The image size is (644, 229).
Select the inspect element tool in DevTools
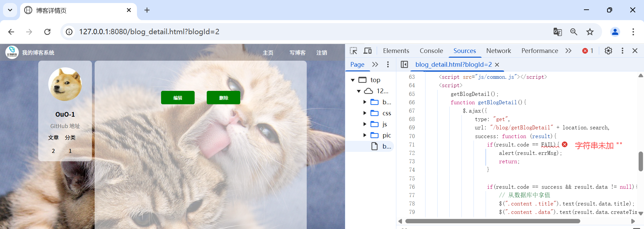(353, 51)
